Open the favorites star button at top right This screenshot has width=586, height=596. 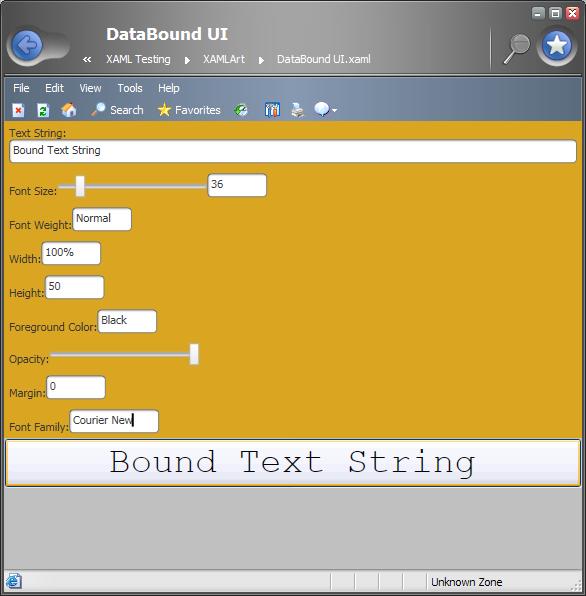pos(556,46)
